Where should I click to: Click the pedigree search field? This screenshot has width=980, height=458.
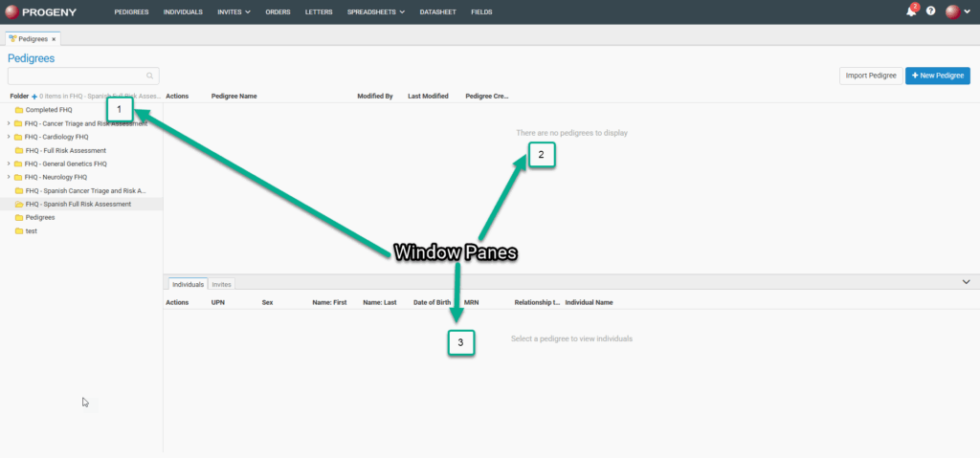click(x=77, y=76)
